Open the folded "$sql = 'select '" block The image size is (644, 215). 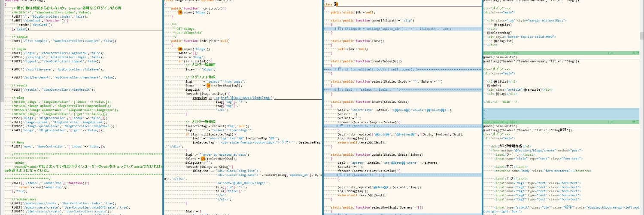pos(403,90)
